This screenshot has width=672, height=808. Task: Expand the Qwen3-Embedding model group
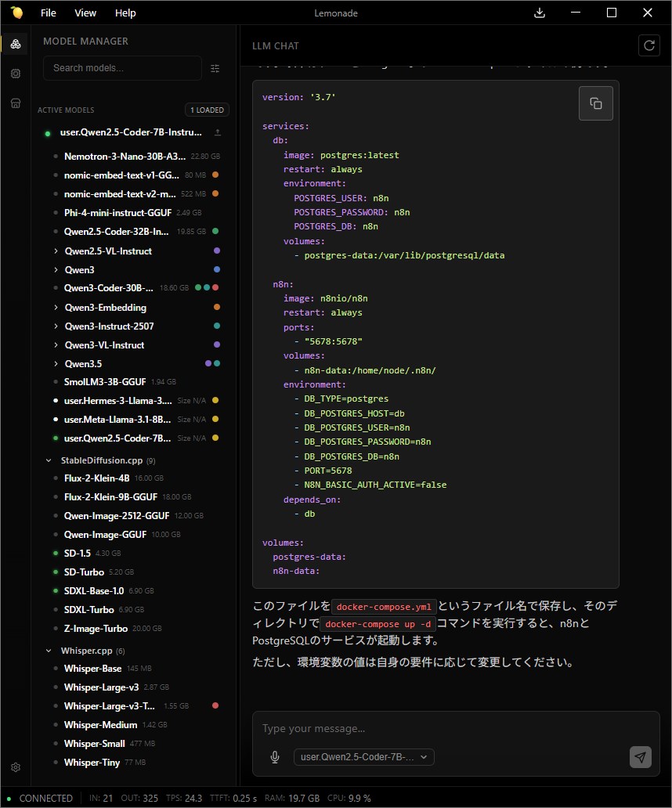pyautogui.click(x=56, y=308)
